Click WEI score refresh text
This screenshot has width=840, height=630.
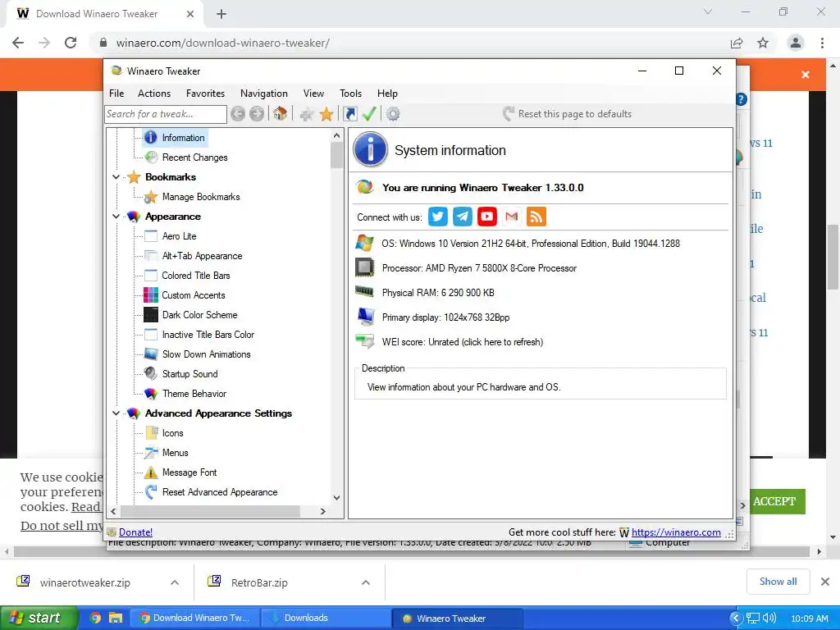pos(463,342)
